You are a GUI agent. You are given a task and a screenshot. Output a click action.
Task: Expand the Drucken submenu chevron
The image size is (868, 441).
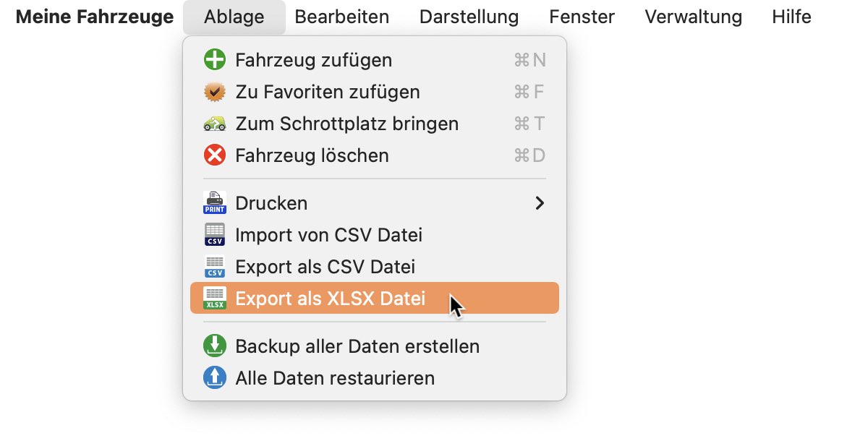(x=539, y=203)
